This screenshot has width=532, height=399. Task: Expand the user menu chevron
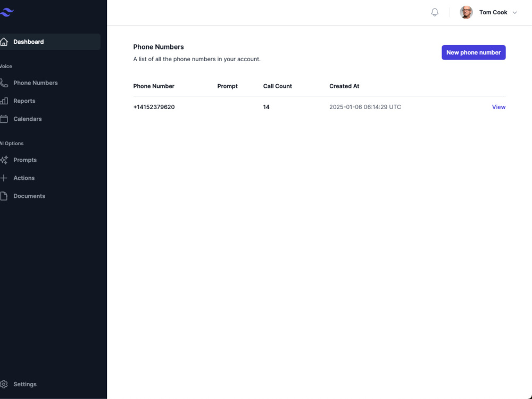514,13
